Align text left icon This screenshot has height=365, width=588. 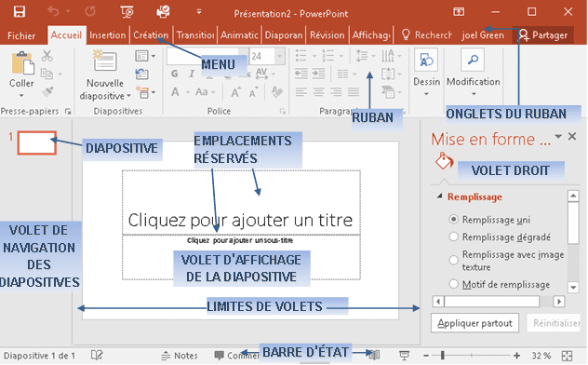[x=301, y=91]
